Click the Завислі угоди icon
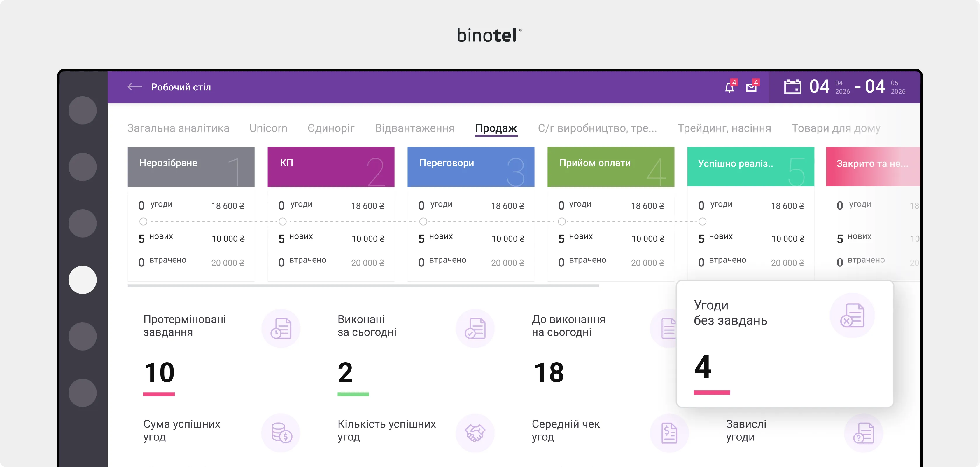The width and height of the screenshot is (980, 467). coord(864,433)
